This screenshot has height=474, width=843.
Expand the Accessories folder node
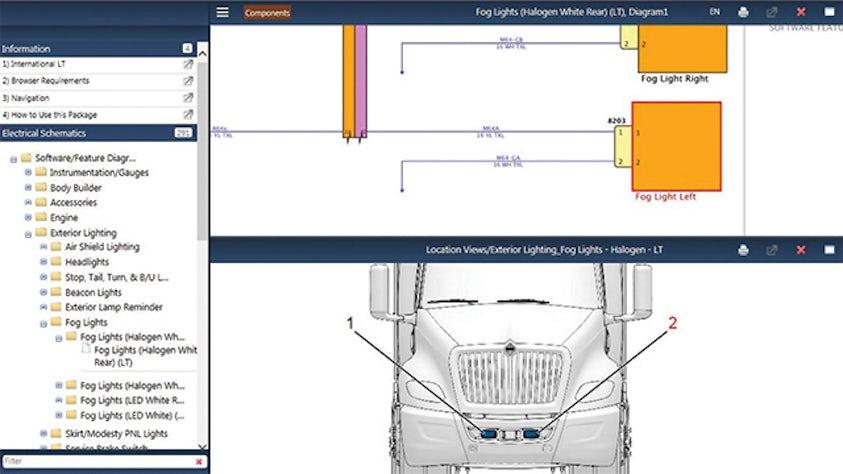pos(28,203)
